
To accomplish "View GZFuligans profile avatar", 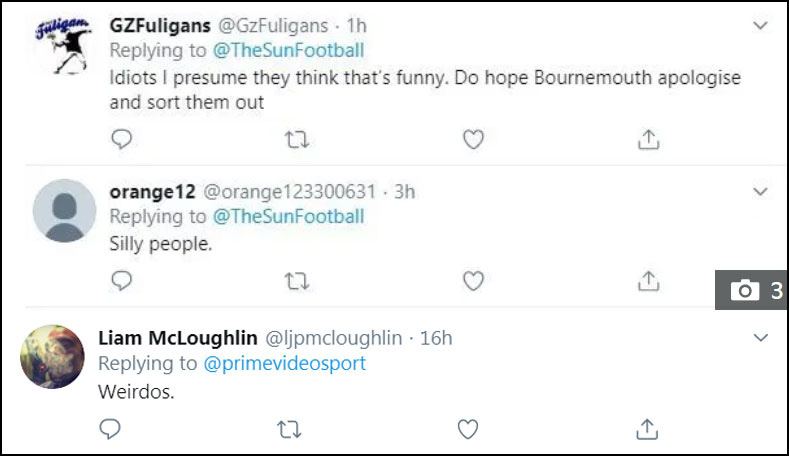I will tap(63, 46).
